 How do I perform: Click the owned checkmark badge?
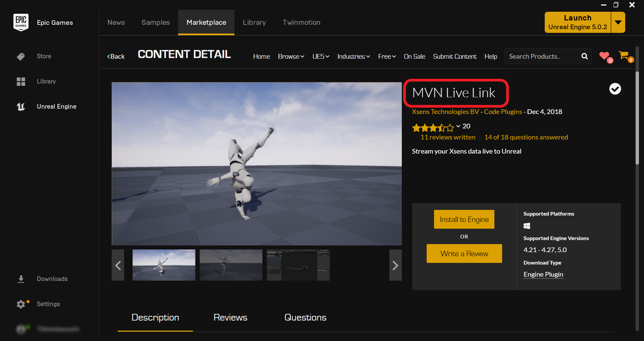click(615, 89)
